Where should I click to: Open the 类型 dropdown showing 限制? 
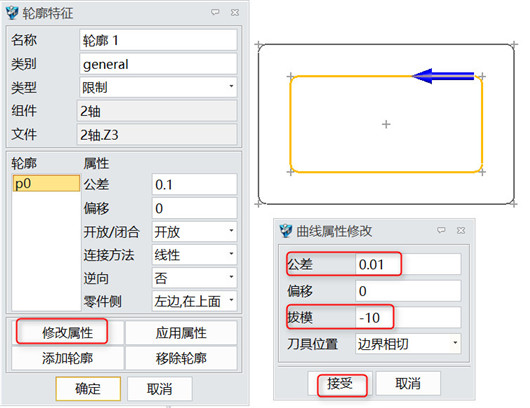(158, 87)
